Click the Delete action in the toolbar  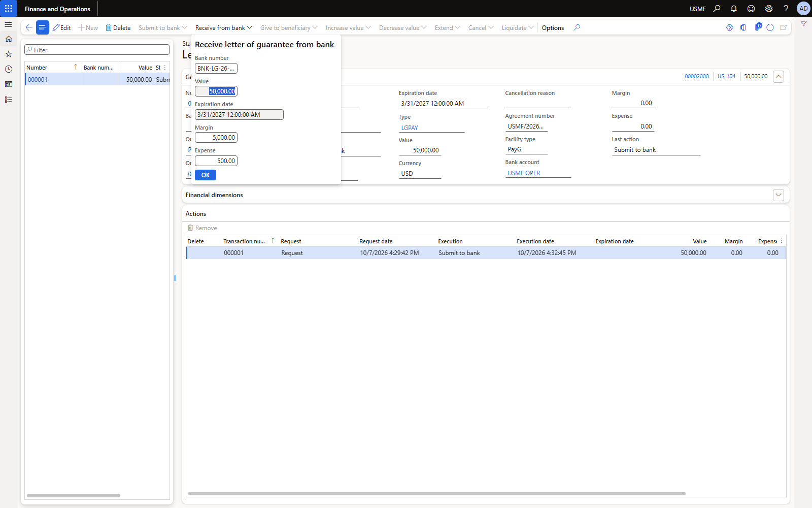pyautogui.click(x=118, y=28)
